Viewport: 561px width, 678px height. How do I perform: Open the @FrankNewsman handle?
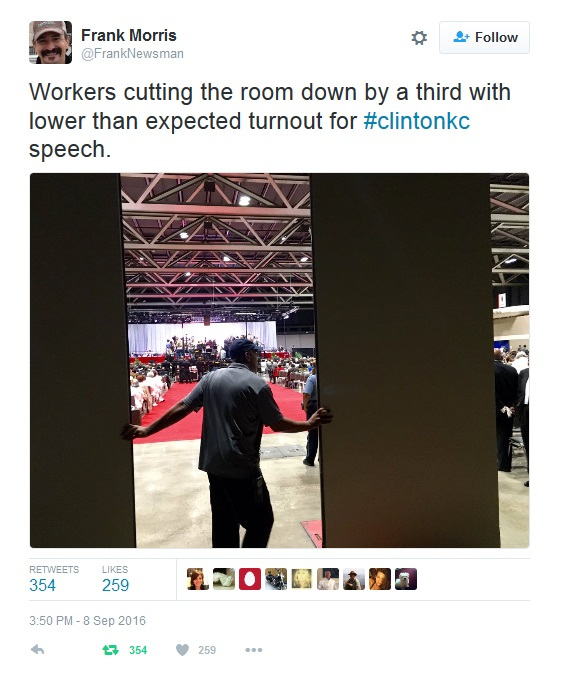[x=132, y=54]
